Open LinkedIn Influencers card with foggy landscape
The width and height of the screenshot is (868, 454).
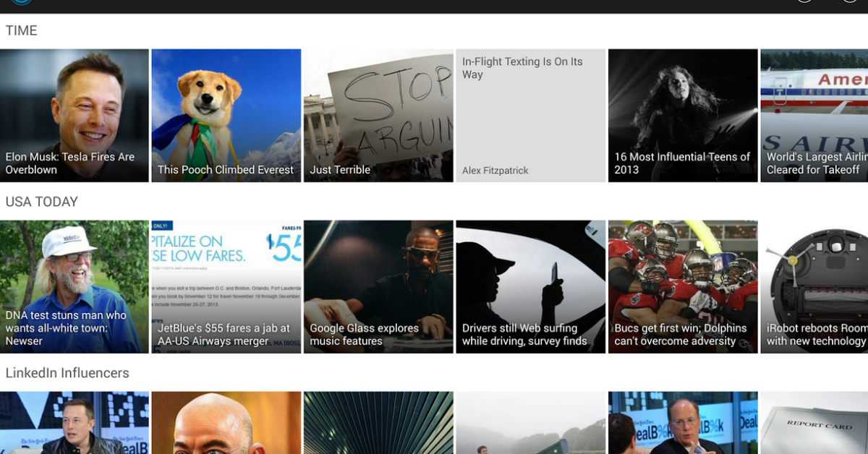(531, 423)
